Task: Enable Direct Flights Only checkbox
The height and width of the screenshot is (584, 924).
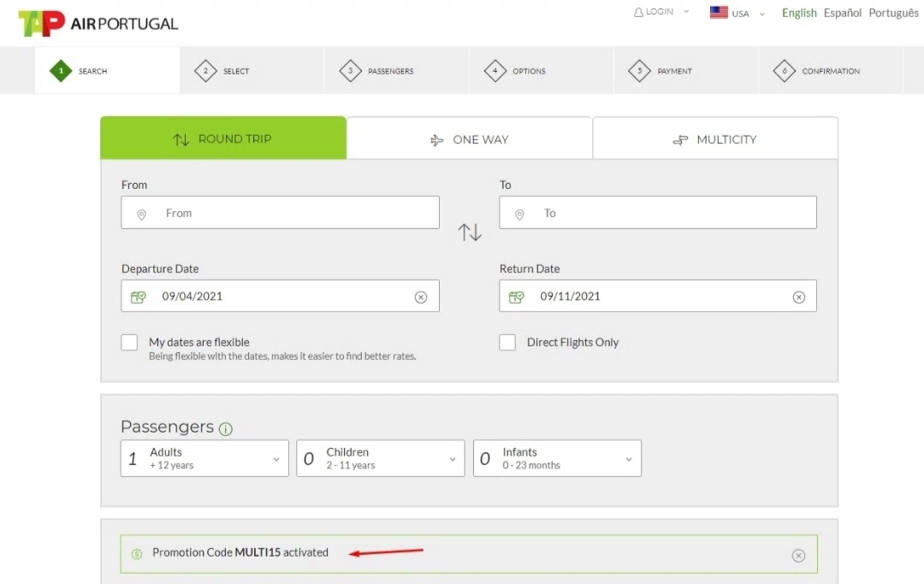Action: (507, 342)
